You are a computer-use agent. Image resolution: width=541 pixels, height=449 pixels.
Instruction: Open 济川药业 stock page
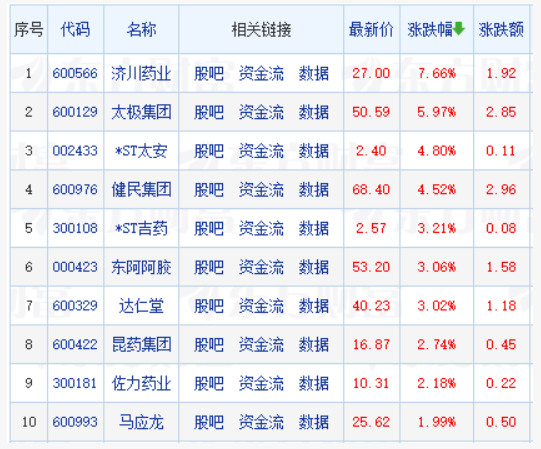pos(141,73)
